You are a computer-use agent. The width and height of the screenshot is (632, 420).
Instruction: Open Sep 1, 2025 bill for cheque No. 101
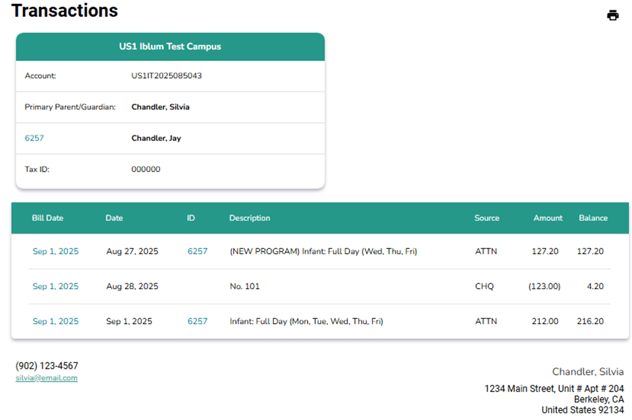[x=55, y=287]
